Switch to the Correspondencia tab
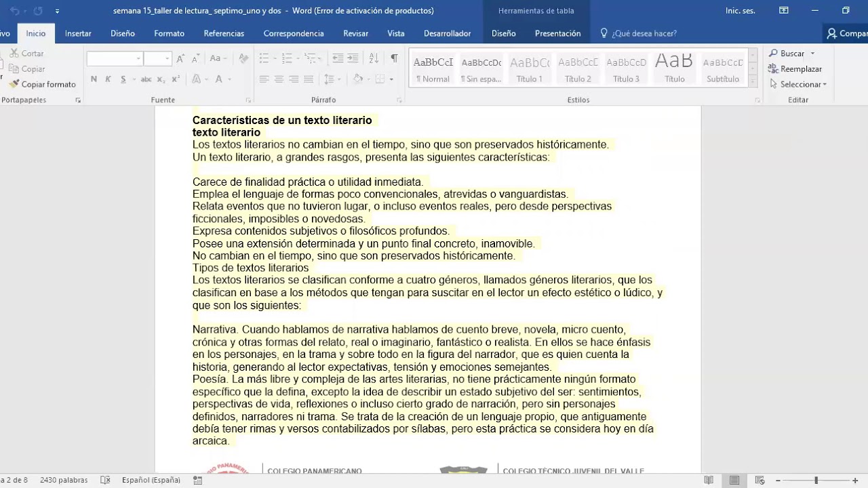The height and width of the screenshot is (488, 868). pyautogui.click(x=294, y=33)
